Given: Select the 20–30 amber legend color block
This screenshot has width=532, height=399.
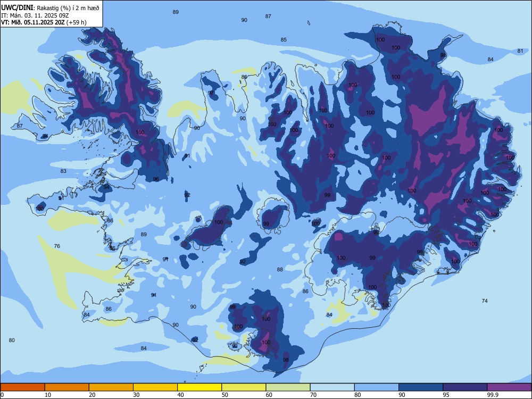Looking at the screenshot, I should pos(111,387).
